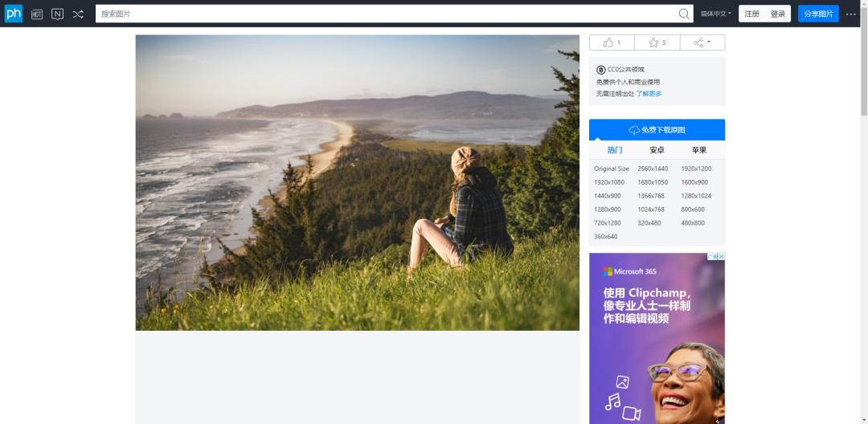868x424 pixels.
Task: Click the 注册 register button
Action: [x=751, y=14]
